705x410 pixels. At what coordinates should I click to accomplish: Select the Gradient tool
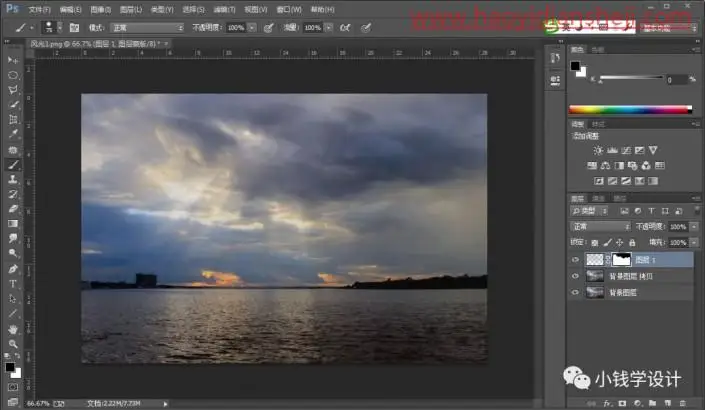[13, 224]
